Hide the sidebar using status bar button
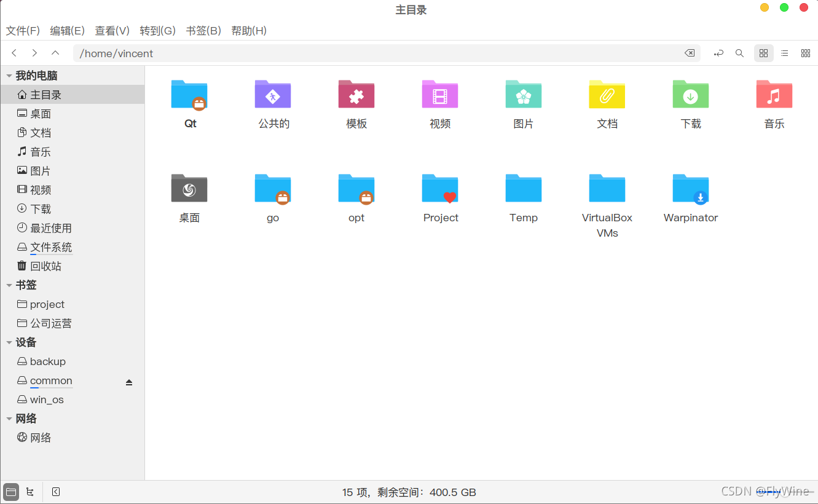The width and height of the screenshot is (818, 504). (56, 492)
